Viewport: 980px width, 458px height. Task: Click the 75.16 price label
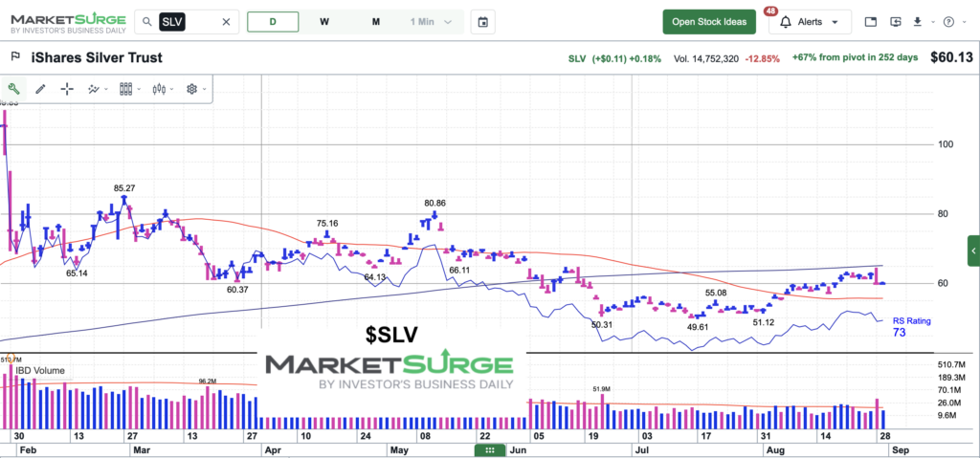pyautogui.click(x=327, y=223)
